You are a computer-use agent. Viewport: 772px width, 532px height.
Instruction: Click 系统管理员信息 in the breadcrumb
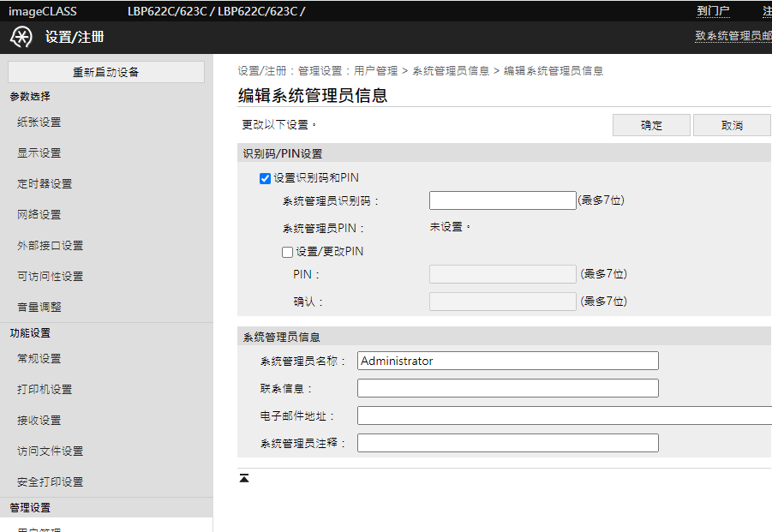451,71
